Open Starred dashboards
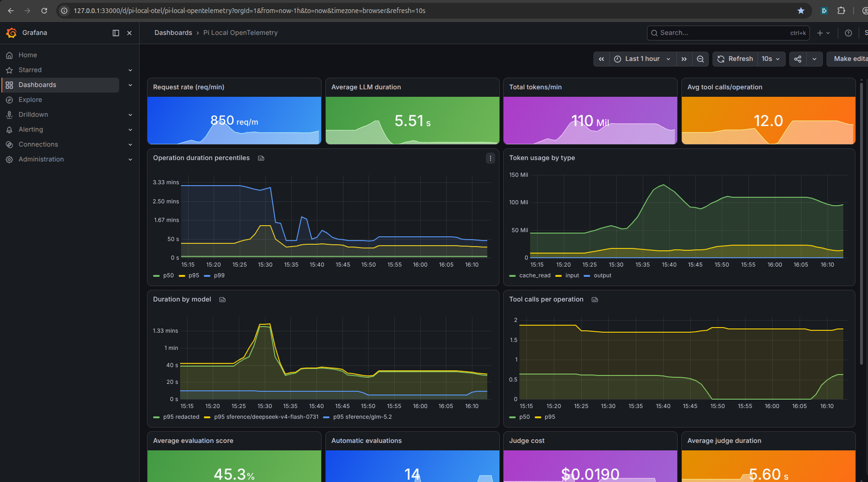The image size is (868, 482). [30, 70]
